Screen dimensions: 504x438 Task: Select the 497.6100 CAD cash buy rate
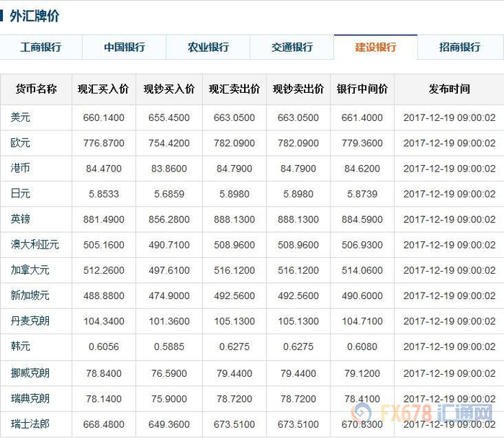coord(169,270)
